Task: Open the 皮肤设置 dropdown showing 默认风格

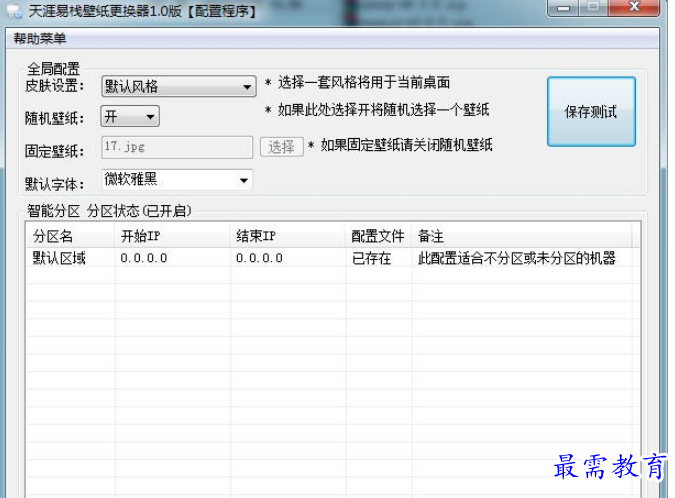Action: point(179,87)
